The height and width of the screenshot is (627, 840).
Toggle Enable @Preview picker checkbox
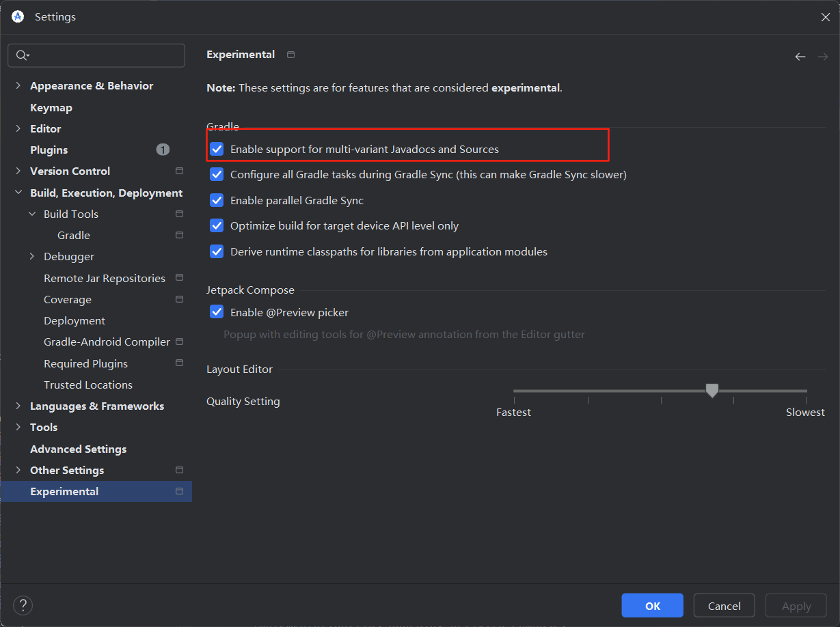pyautogui.click(x=217, y=312)
